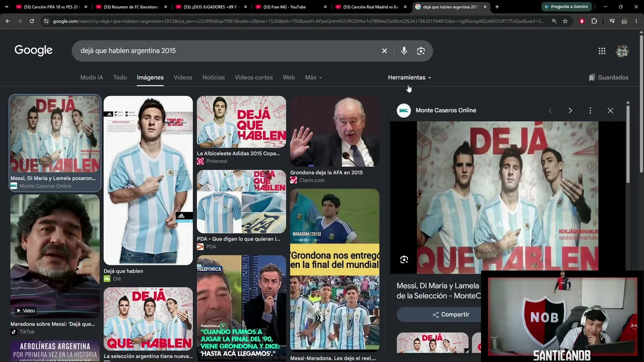Viewport: 644px width, 362px height.
Task: Open the Guardados saved items
Action: (608, 77)
